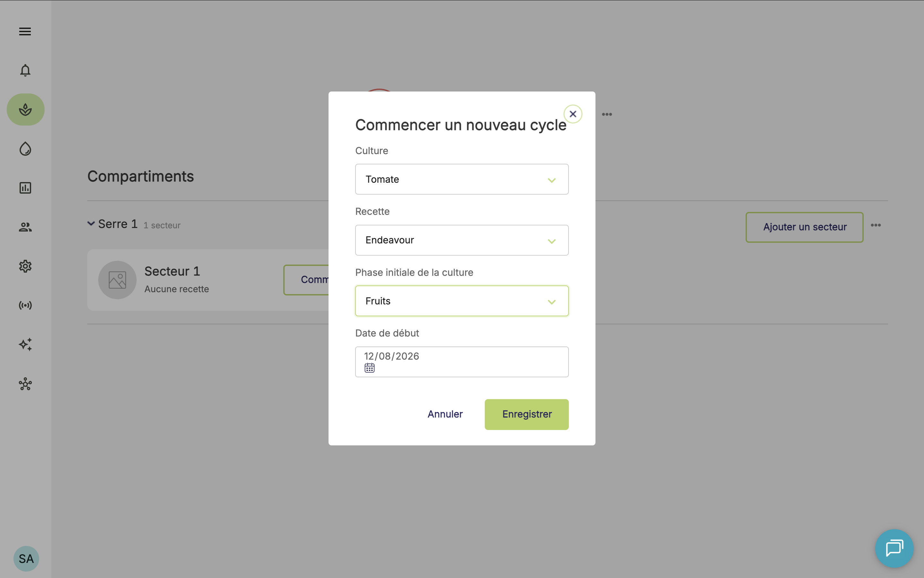Click the Aucune recette text
The height and width of the screenshot is (578, 924).
click(x=176, y=289)
